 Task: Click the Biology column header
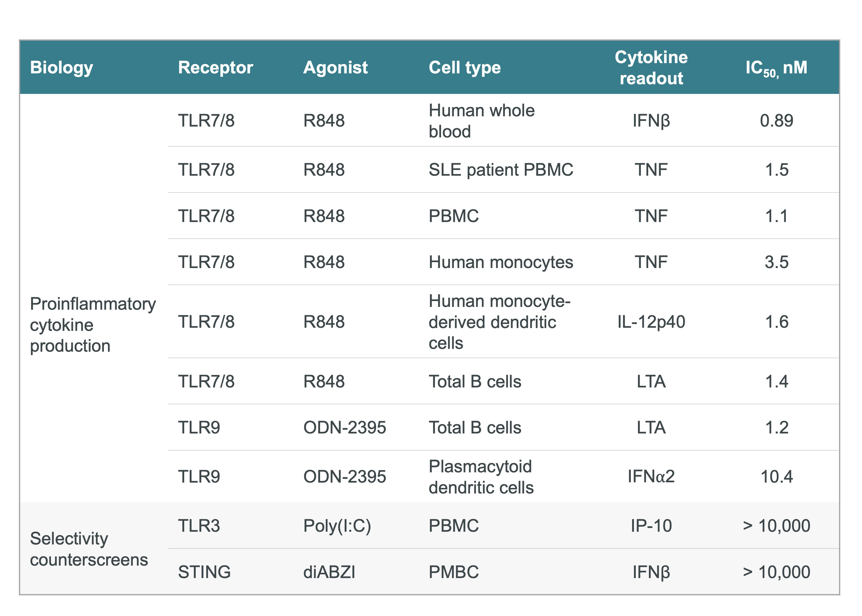tap(62, 68)
